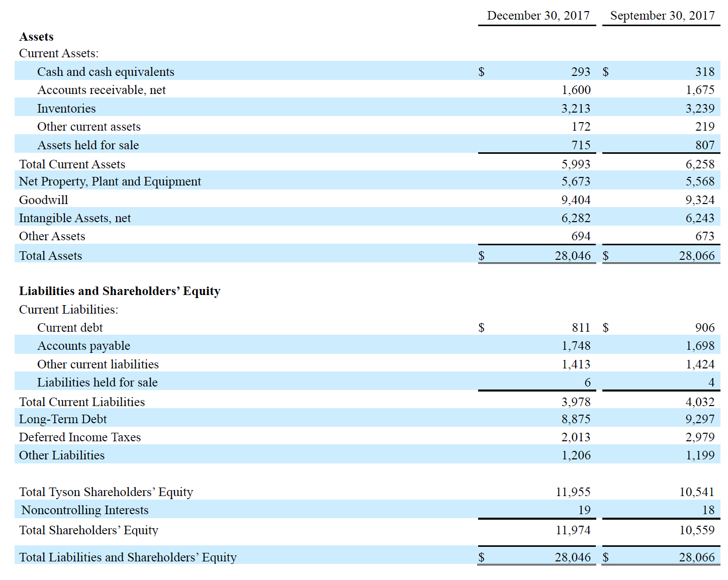This screenshot has width=728, height=580.
Task: Select the Liabilities held for sale label
Action: click(x=98, y=382)
